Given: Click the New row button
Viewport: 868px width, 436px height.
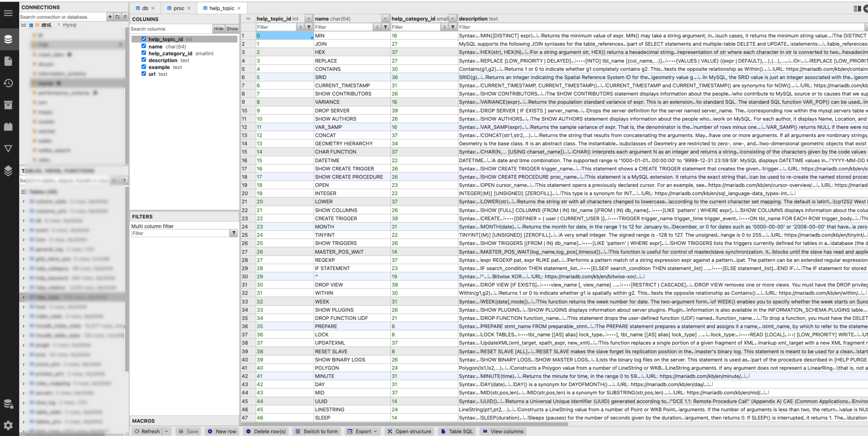Looking at the screenshot, I should click(222, 431).
